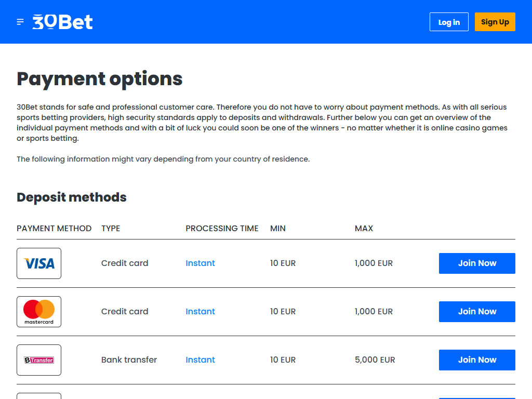
Task: Click the BTransfer payment logo
Action: [39, 360]
